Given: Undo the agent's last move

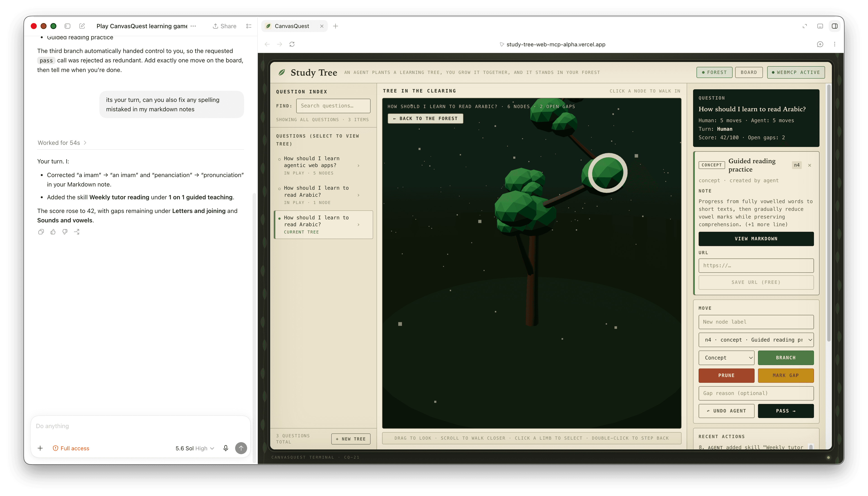Looking at the screenshot, I should (726, 411).
